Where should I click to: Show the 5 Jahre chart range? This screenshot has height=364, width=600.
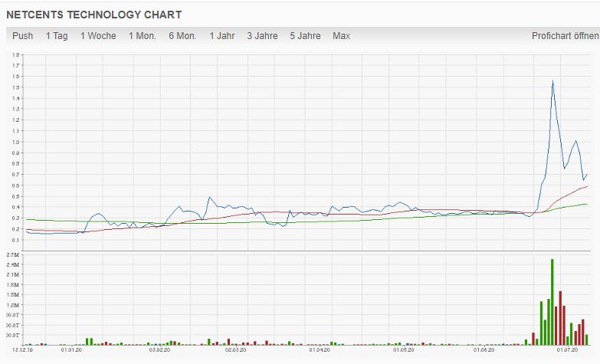(x=305, y=36)
